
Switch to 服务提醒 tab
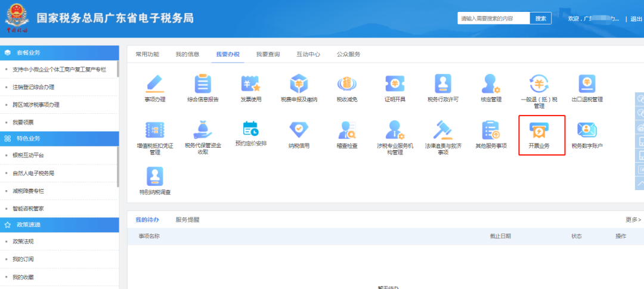coord(188,220)
